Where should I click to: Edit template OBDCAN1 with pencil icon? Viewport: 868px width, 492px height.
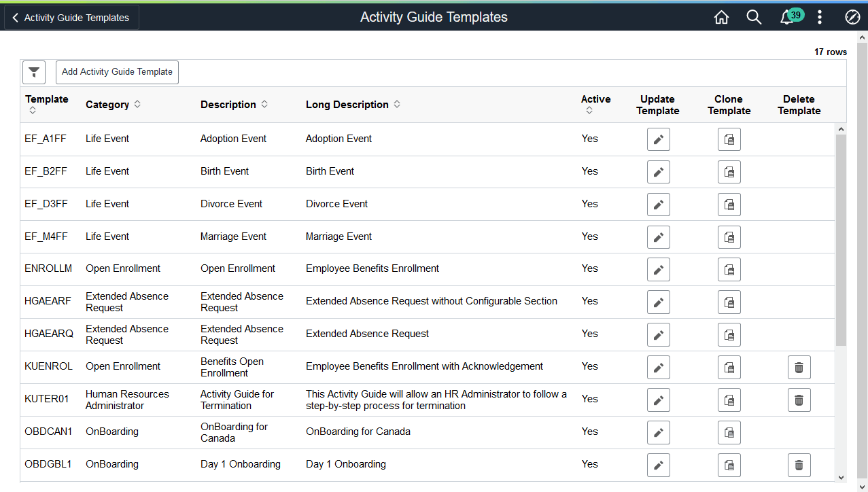pos(659,433)
